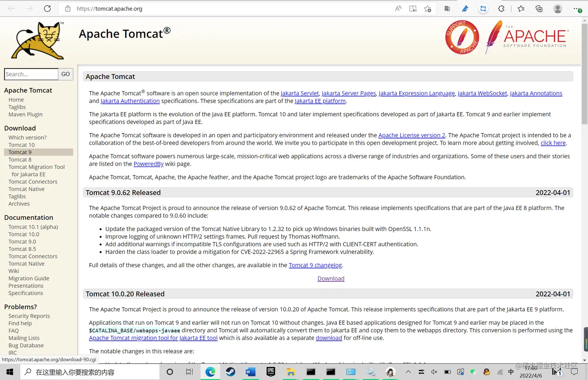This screenshot has width=588, height=380.
Task: Reload the Tomcat page
Action: (x=47, y=9)
